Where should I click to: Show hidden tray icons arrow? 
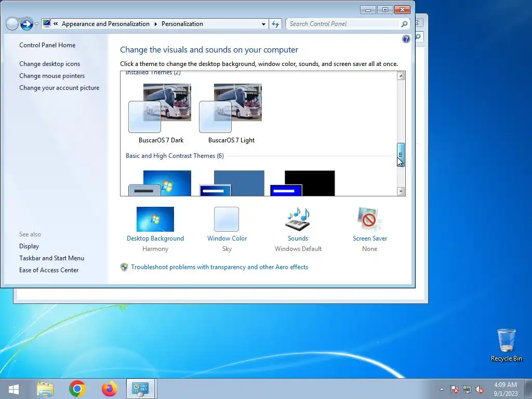tap(442, 389)
